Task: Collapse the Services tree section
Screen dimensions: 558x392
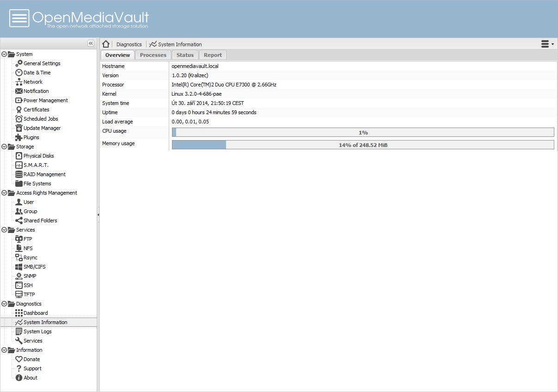Action: (4, 230)
